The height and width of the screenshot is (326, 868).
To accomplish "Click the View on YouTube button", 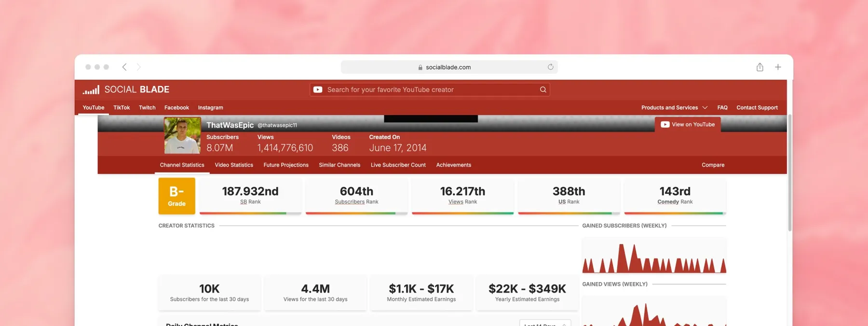I will click(688, 125).
